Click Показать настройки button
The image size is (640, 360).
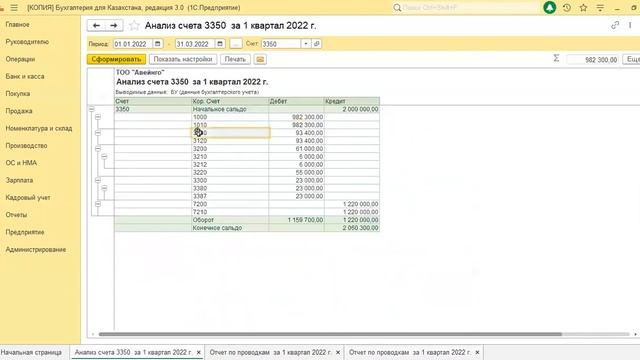coord(183,60)
